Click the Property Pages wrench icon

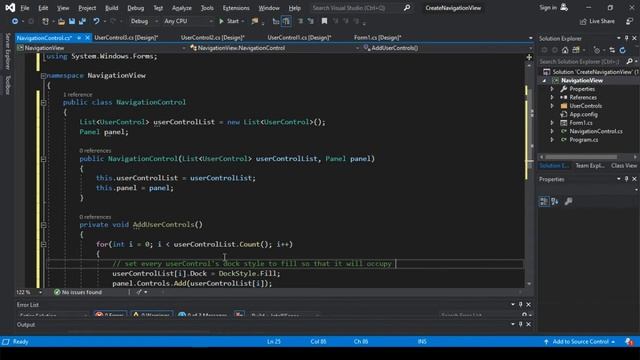pos(568,201)
